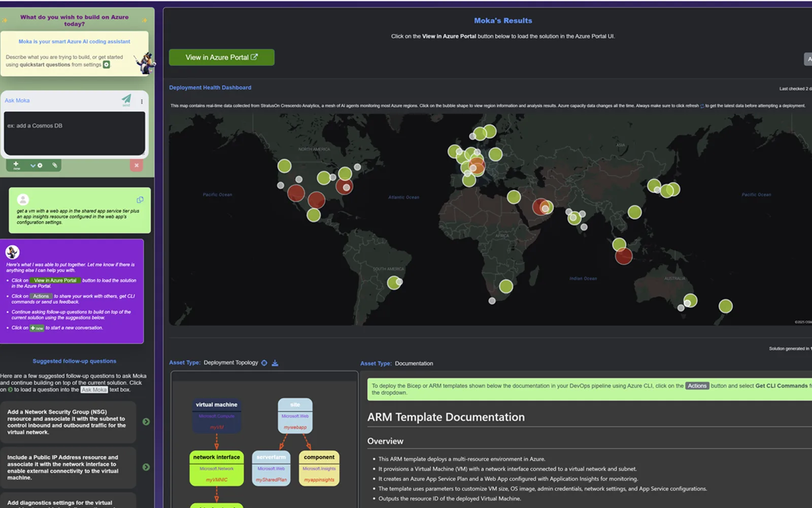Click the user avatar in the green message
The width and height of the screenshot is (812, 508).
23,200
